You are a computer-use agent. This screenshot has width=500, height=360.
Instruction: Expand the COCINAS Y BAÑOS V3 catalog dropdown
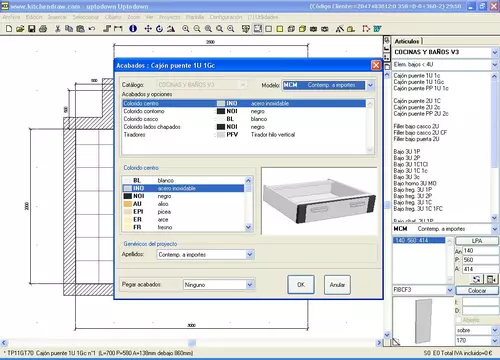click(495, 52)
